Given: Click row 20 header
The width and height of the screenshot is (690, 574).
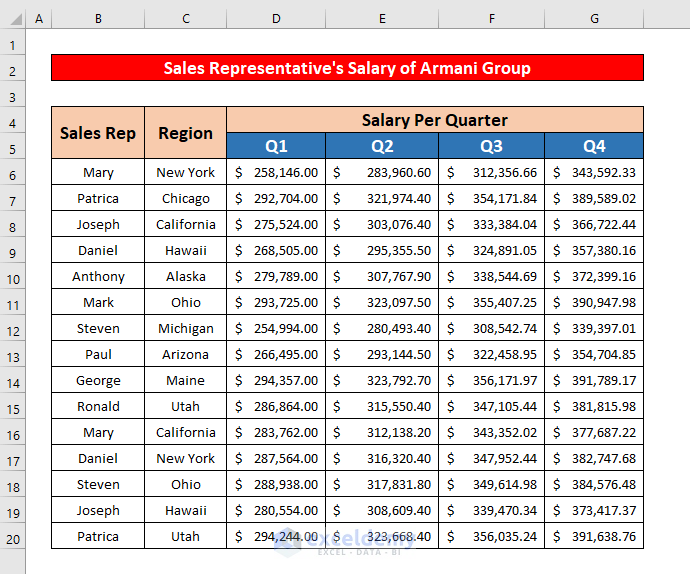Looking at the screenshot, I should click(13, 537).
